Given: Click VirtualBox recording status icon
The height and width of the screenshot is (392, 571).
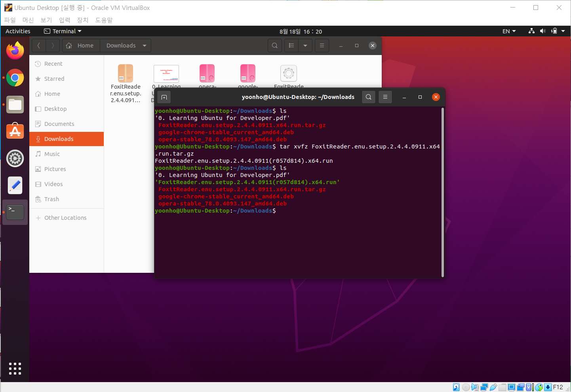Looking at the screenshot, I should 521,387.
